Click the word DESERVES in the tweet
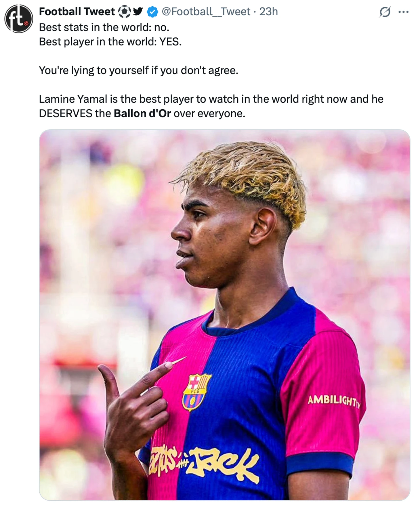The height and width of the screenshot is (509, 420). pyautogui.click(x=66, y=113)
